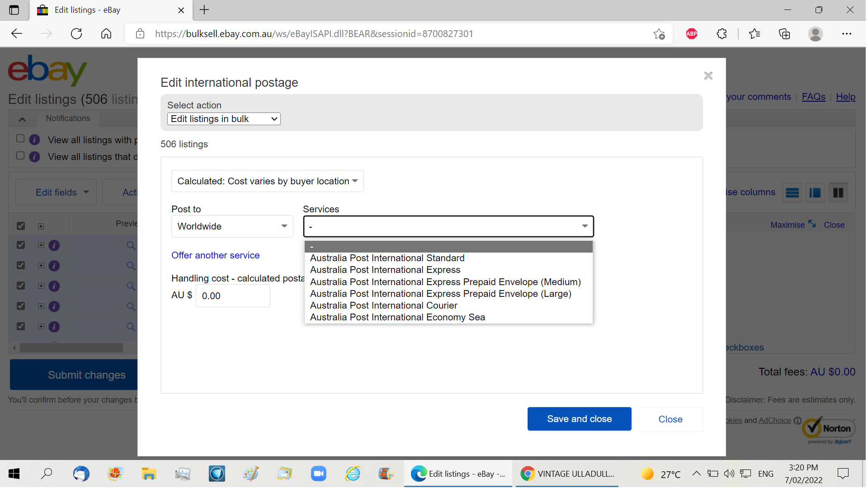This screenshot has height=488, width=868.
Task: Click Offer another service link
Action: coord(215,255)
